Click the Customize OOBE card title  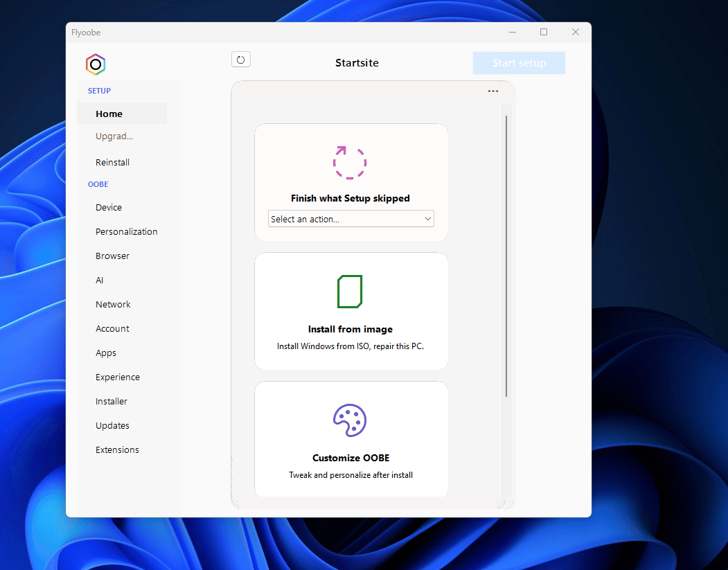tap(350, 458)
